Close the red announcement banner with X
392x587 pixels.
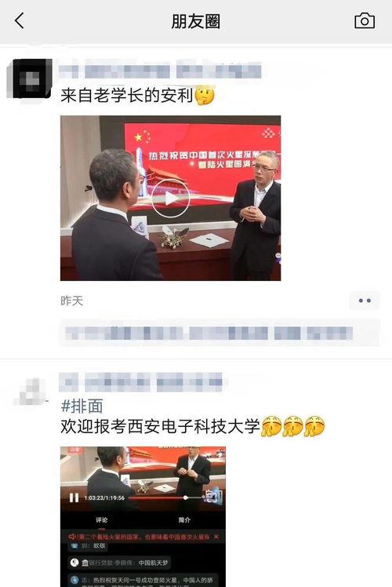click(x=216, y=537)
